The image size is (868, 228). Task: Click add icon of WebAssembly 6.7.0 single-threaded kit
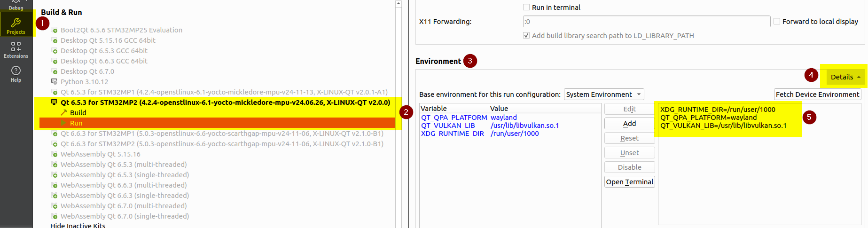pyautogui.click(x=54, y=216)
